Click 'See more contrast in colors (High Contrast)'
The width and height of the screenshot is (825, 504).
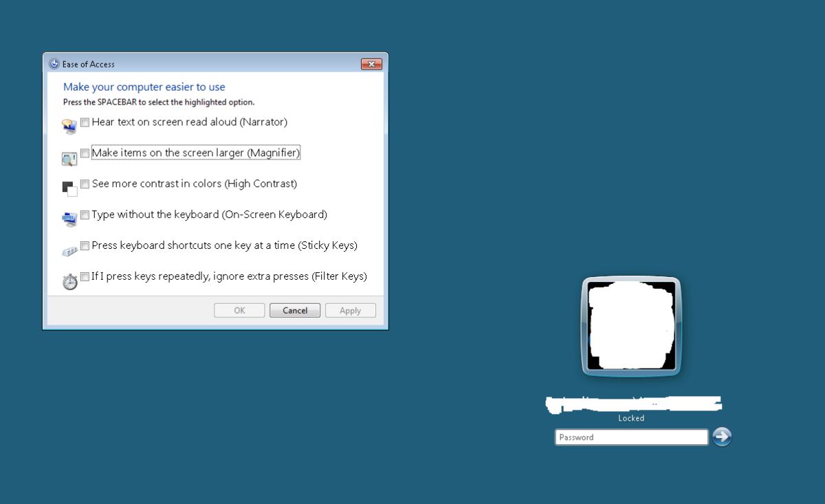pyautogui.click(x=195, y=184)
